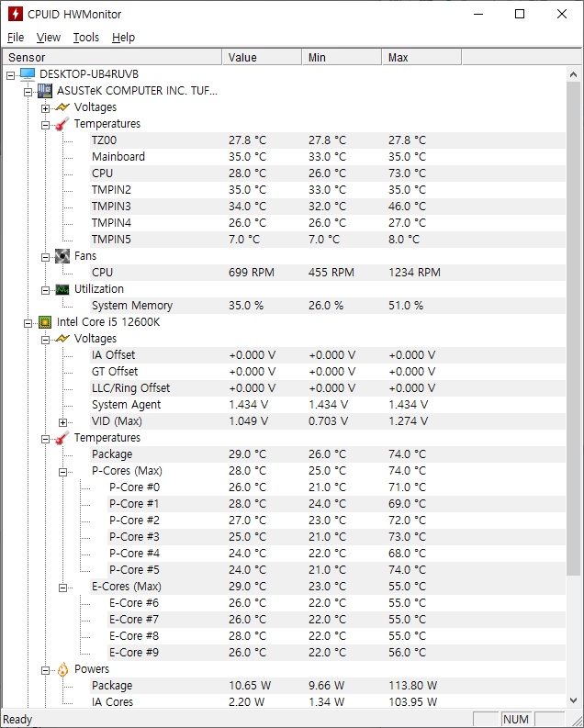The height and width of the screenshot is (728, 584).
Task: Click the scrollbar up arrow
Action: (x=573, y=74)
